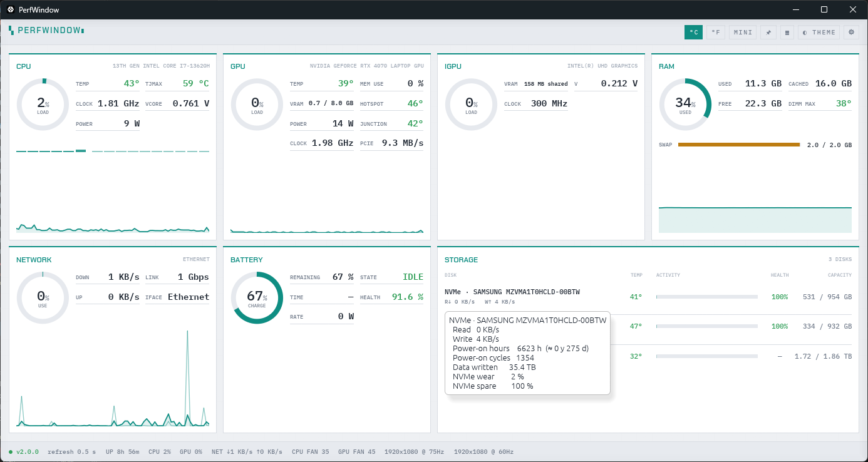Click the GPU HOTSPOT 46° value
The width and height of the screenshot is (868, 462).
click(x=415, y=103)
